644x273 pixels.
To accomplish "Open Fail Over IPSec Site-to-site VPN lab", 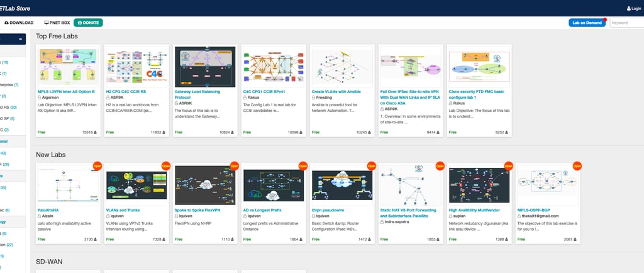I will click(x=409, y=97).
